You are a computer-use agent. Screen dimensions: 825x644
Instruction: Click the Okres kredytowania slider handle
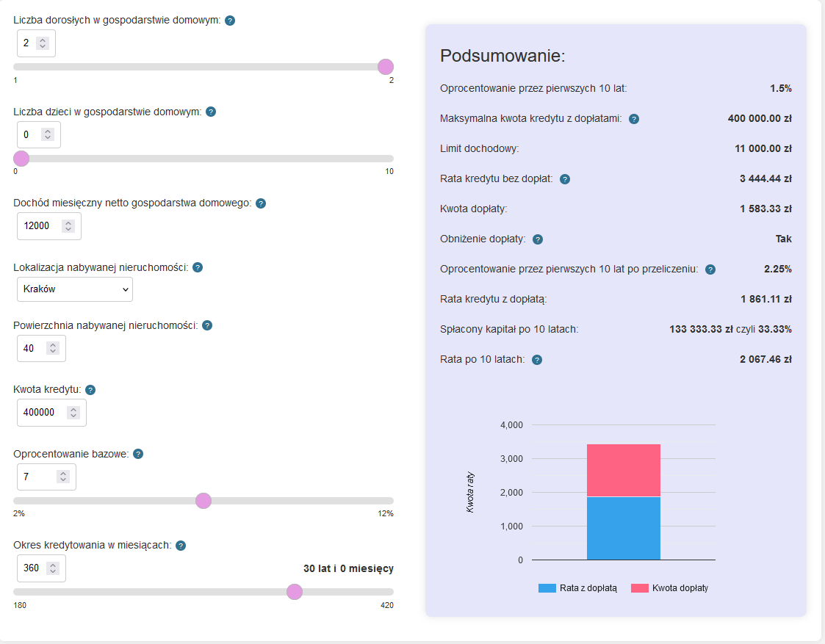coord(295,592)
